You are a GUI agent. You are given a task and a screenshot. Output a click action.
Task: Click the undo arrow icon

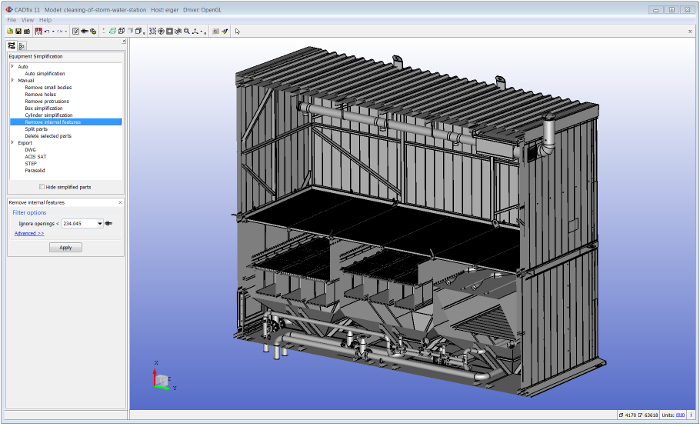pos(47,31)
